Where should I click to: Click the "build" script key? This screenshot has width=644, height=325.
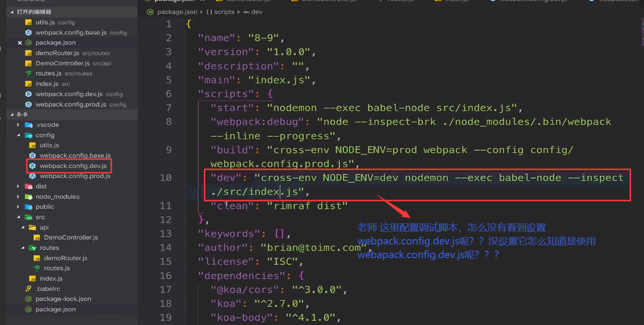232,150
